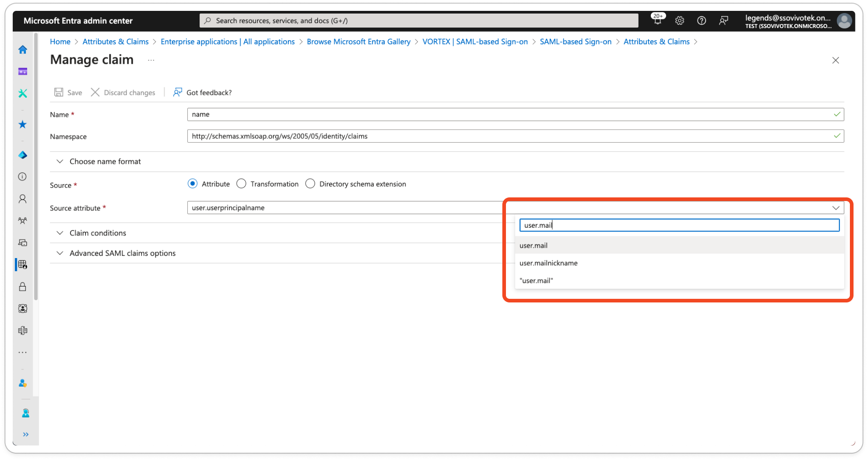Open the Protection lock icon in the sidebar
The width and height of the screenshot is (868, 460).
pyautogui.click(x=22, y=287)
